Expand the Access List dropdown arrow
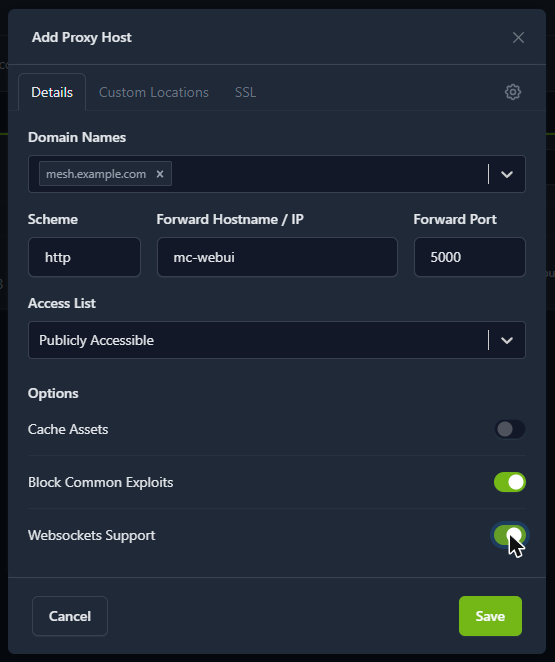Screen dimensions: 555x662 tap(507, 340)
